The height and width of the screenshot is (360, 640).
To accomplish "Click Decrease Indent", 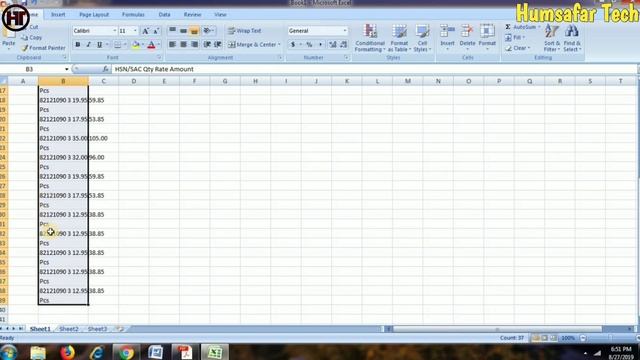I will click(x=207, y=44).
